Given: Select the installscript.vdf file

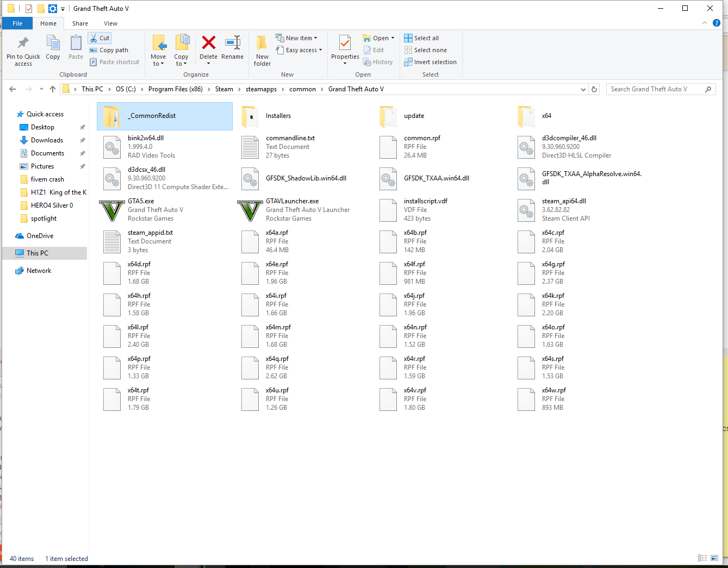Looking at the screenshot, I should pos(413,210).
